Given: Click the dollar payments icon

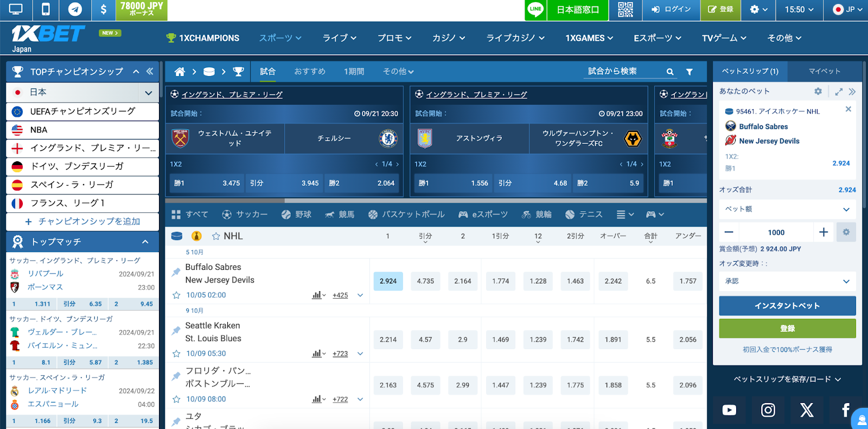Looking at the screenshot, I should coord(103,9).
